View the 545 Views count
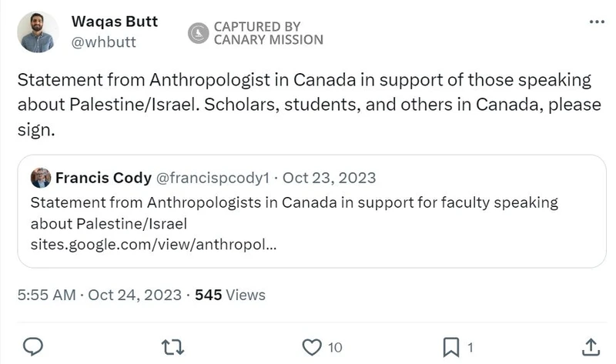616x364 pixels. (x=230, y=295)
